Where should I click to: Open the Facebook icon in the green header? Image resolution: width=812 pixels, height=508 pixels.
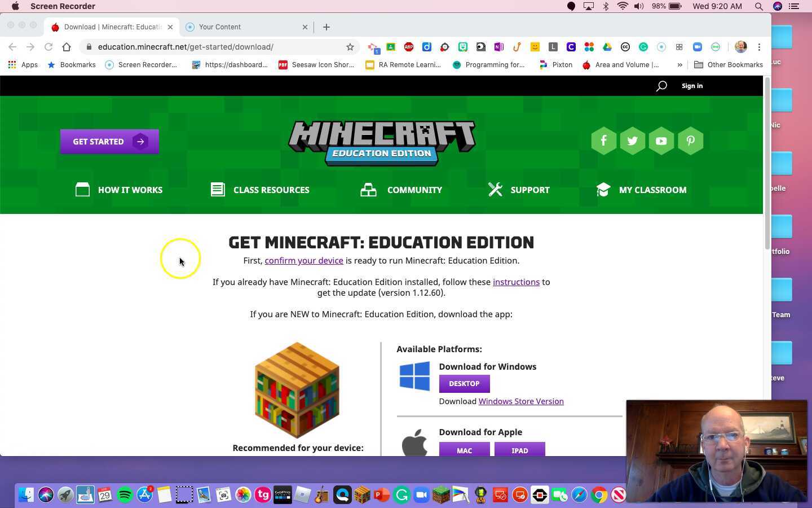pos(603,141)
